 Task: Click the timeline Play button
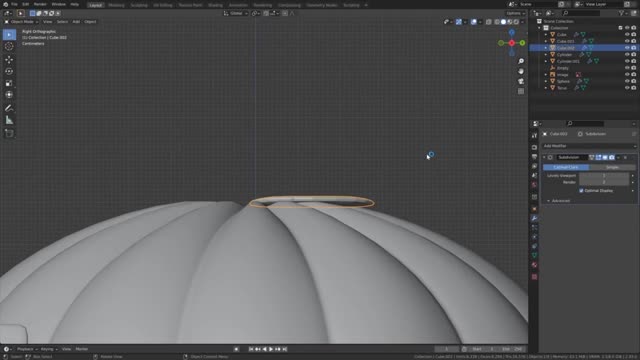coord(271,349)
